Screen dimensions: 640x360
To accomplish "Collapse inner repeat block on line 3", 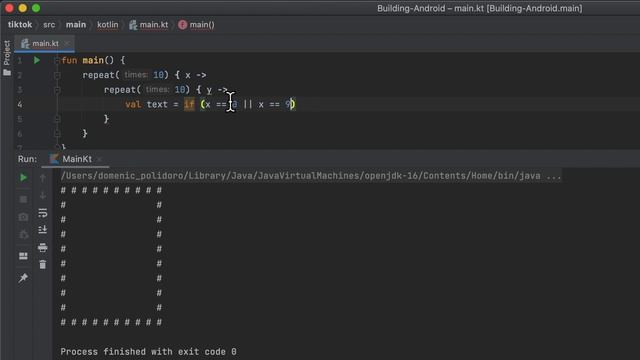I will 57,90.
